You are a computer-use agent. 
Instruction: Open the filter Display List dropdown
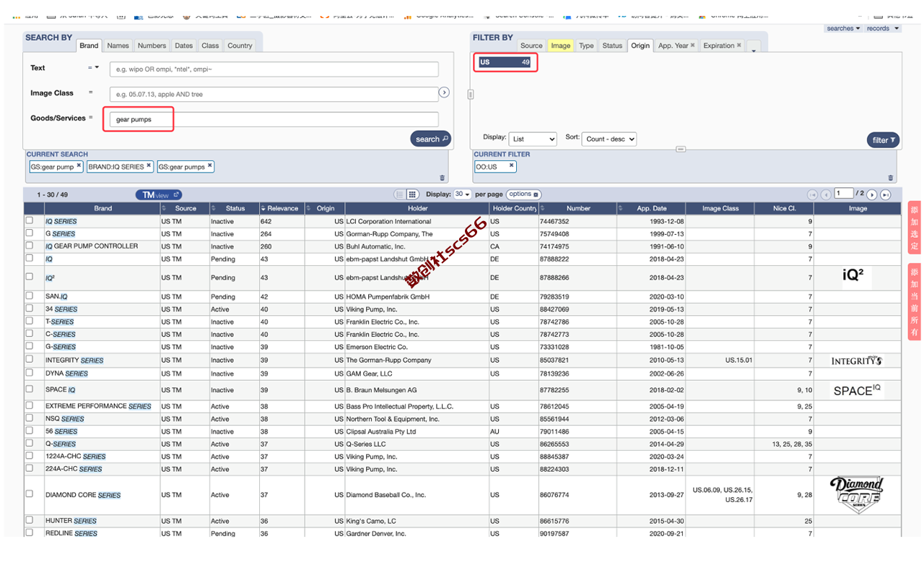coord(533,139)
